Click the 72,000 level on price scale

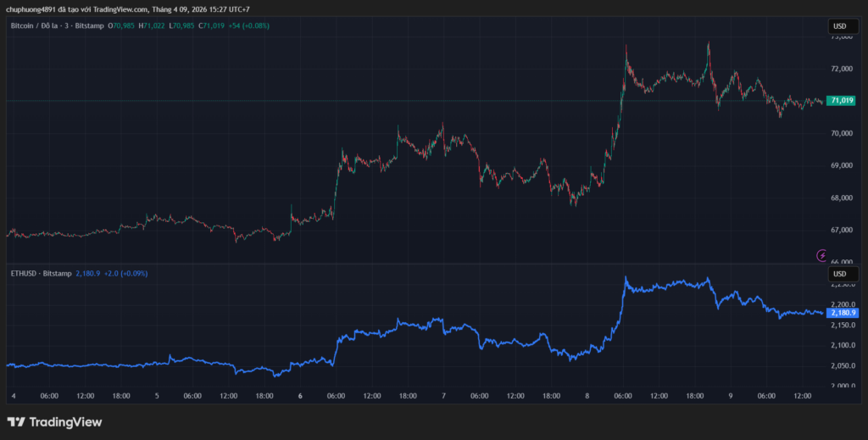click(842, 69)
